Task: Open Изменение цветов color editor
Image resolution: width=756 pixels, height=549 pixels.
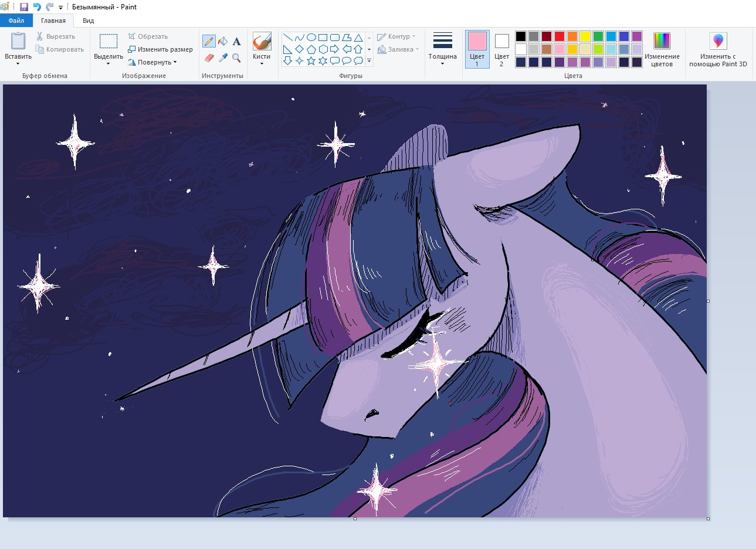Action: [662, 49]
